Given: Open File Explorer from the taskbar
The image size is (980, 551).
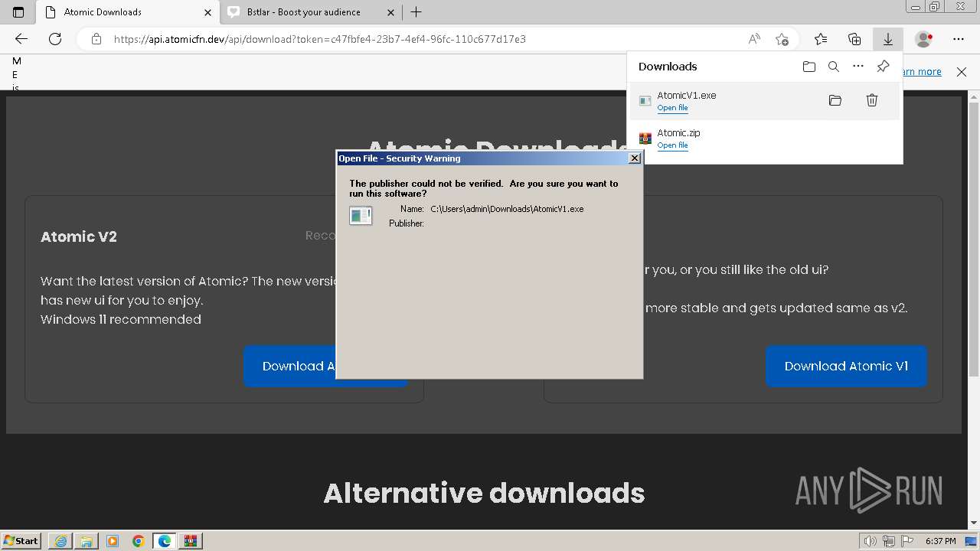Looking at the screenshot, I should coord(87,541).
